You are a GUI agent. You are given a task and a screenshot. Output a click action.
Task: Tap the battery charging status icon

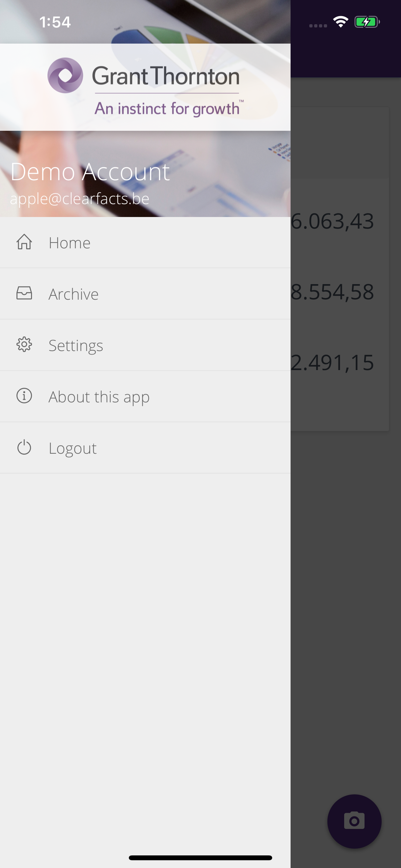click(367, 22)
